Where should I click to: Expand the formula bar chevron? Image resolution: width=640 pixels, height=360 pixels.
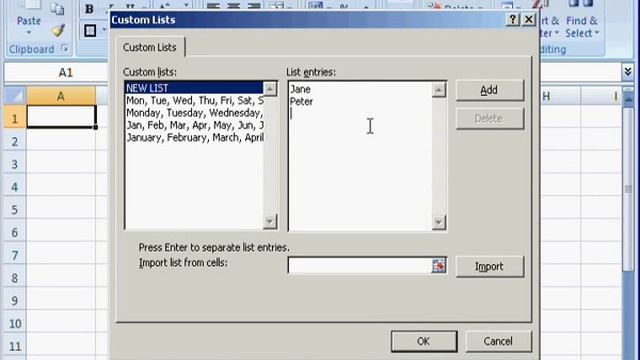tap(628, 72)
